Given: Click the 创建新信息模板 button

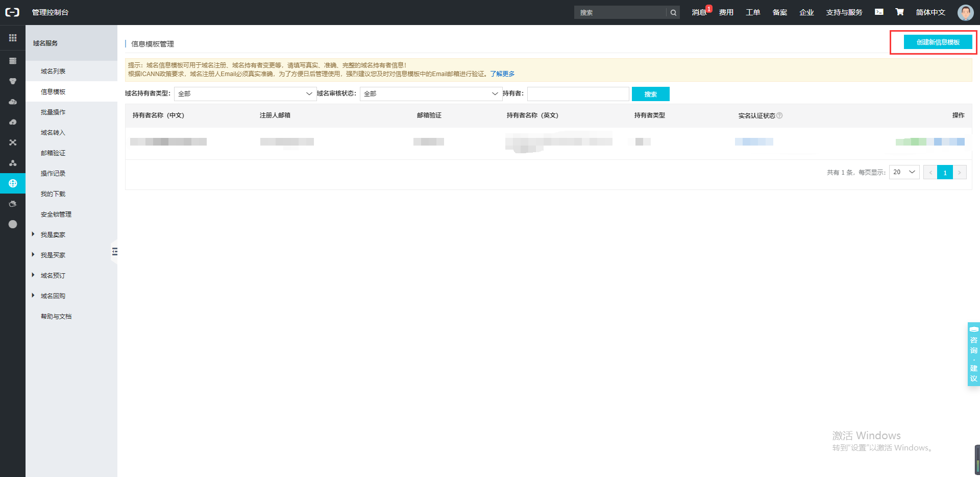Looking at the screenshot, I should pyautogui.click(x=938, y=42).
